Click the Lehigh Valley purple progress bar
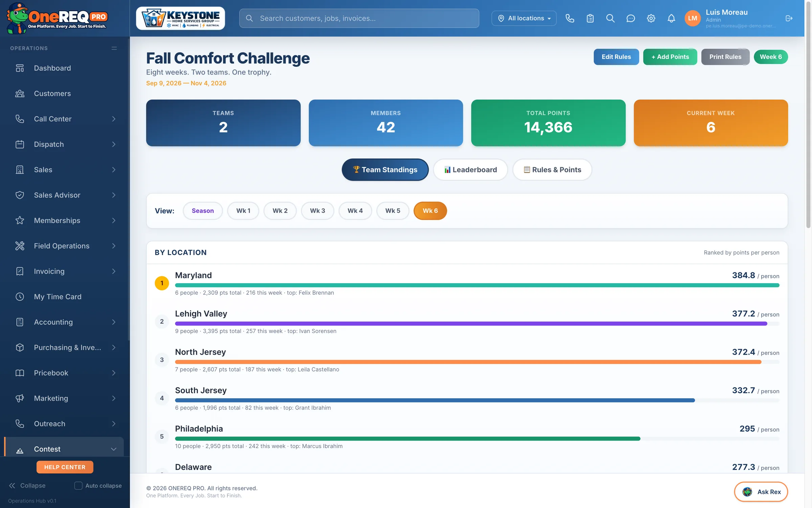 coord(471,323)
